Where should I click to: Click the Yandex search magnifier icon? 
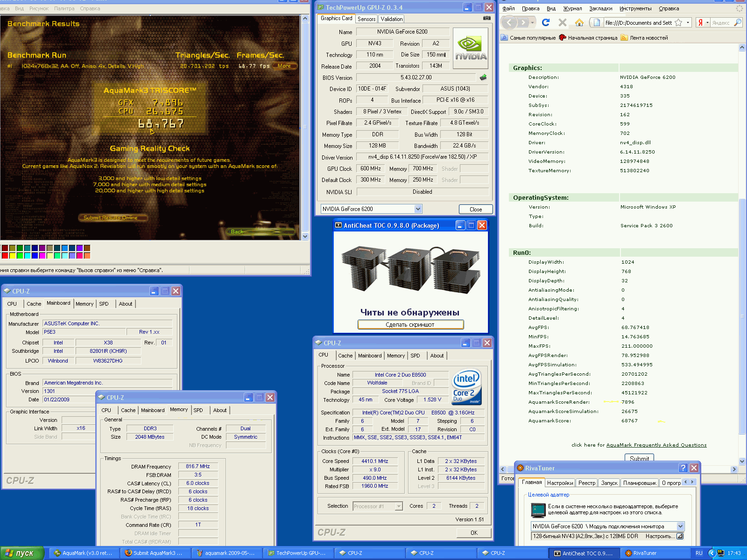[738, 22]
